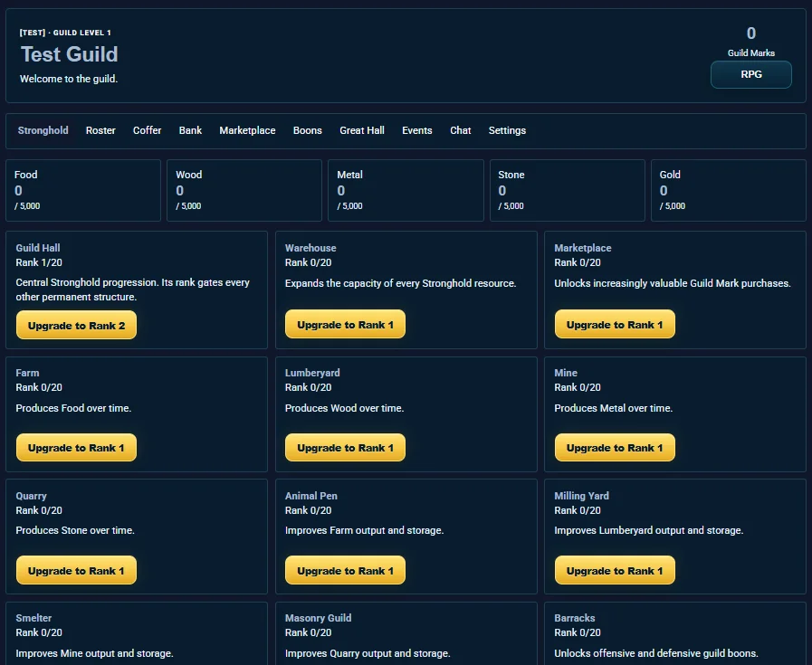Image resolution: width=812 pixels, height=665 pixels.
Task: Click the "Lumberyard" card title
Action: [312, 373]
